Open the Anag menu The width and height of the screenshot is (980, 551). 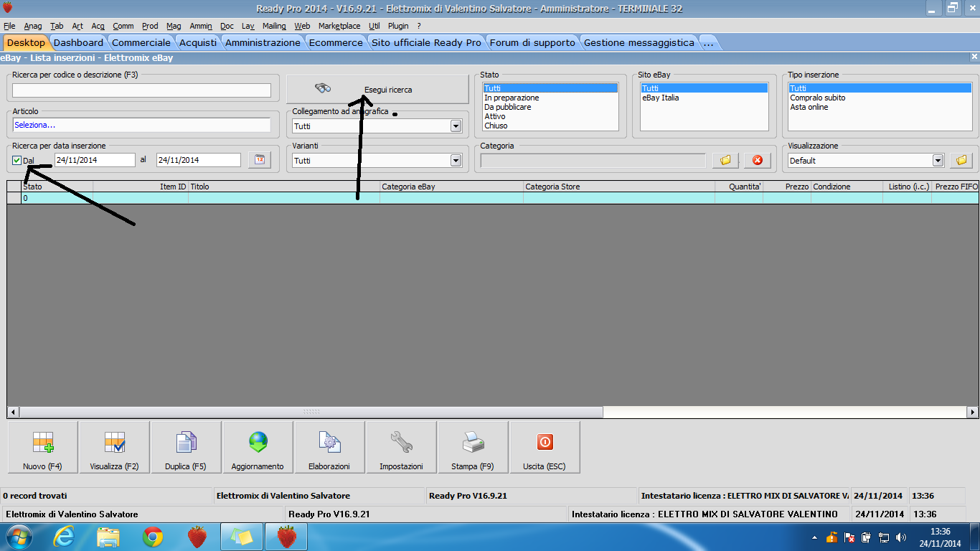(33, 26)
